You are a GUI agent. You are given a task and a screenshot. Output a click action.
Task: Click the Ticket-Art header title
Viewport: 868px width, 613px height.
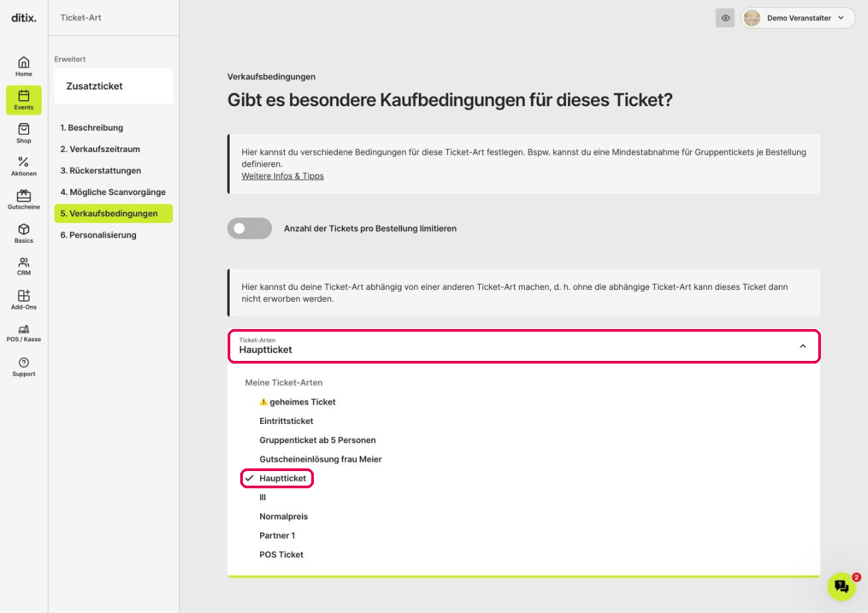point(81,18)
